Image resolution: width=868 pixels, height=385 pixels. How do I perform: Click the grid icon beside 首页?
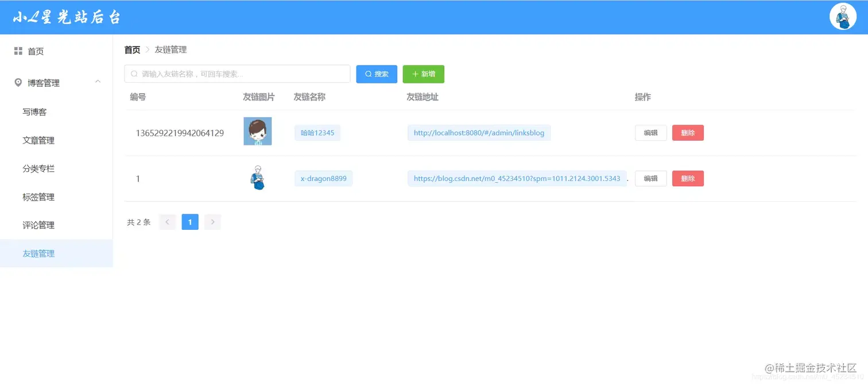click(18, 51)
